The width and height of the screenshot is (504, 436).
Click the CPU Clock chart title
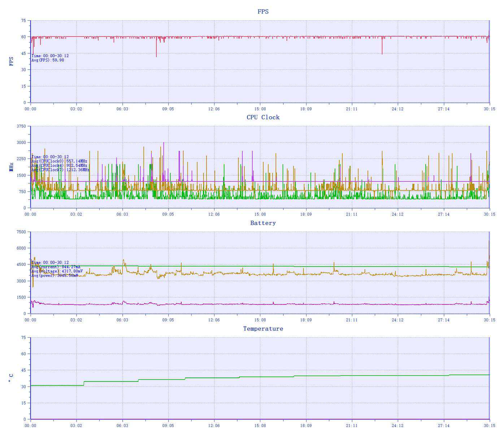[x=263, y=117]
